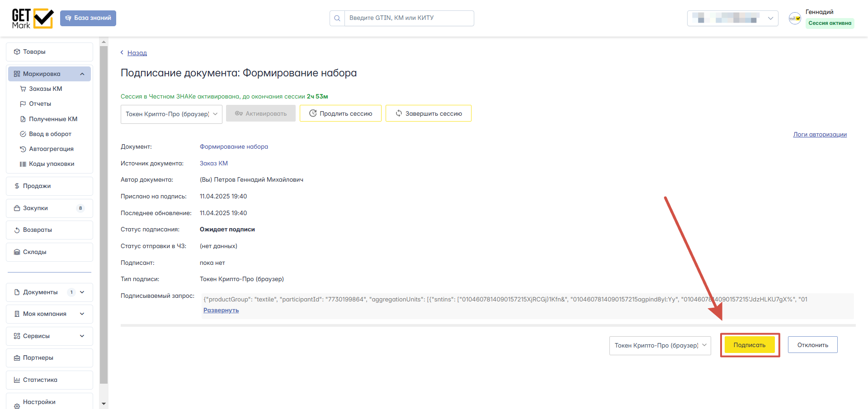
Task: Click the search magnifier icon
Action: [x=337, y=19]
